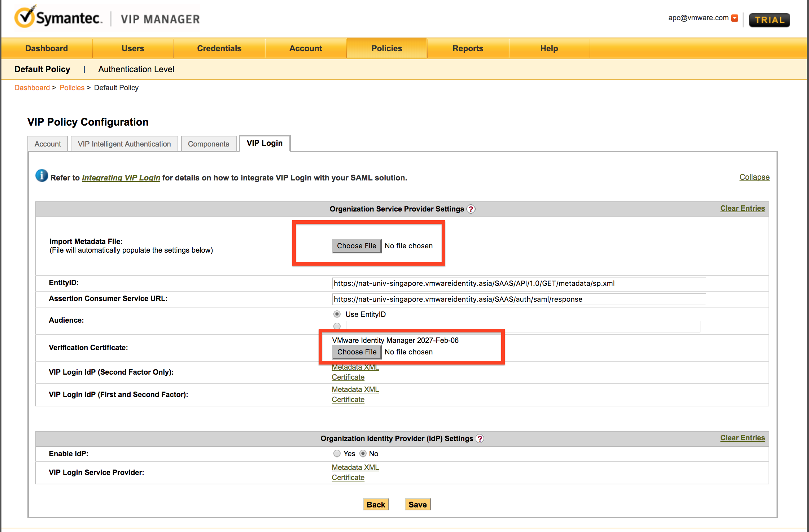Image resolution: width=809 pixels, height=532 pixels.
Task: Select the Authentication Level submenu item
Action: (136, 69)
